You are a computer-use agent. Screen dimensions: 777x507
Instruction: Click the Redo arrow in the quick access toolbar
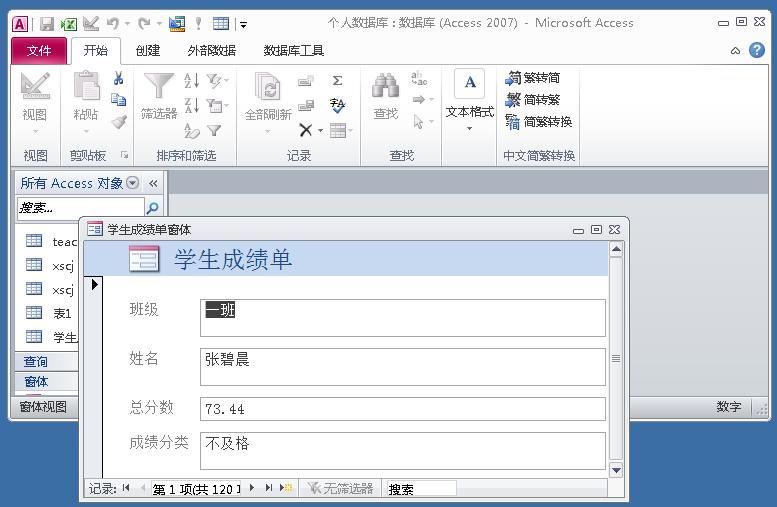coord(144,23)
